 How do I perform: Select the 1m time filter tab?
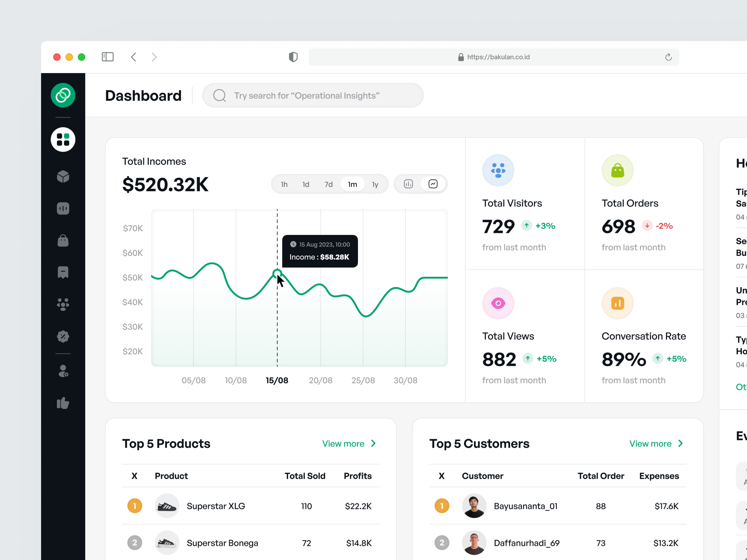pyautogui.click(x=352, y=184)
